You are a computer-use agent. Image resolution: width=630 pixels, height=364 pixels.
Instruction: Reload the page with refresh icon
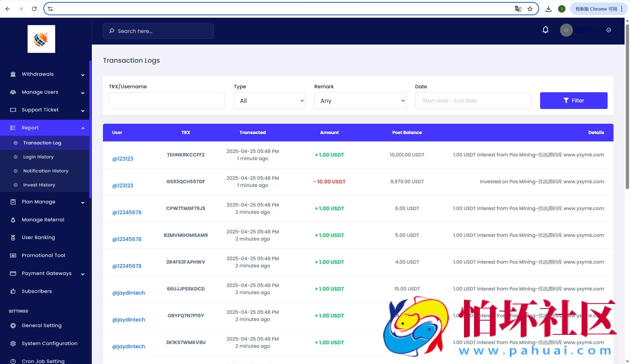[x=34, y=9]
